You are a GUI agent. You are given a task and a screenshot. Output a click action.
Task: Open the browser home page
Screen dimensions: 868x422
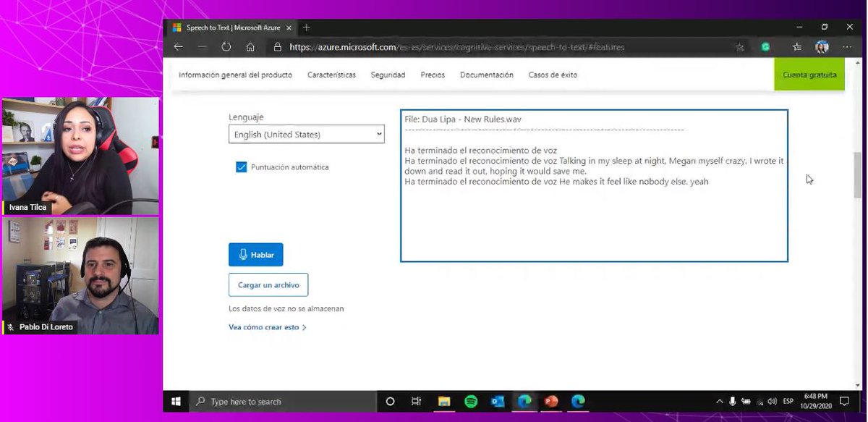(x=250, y=47)
